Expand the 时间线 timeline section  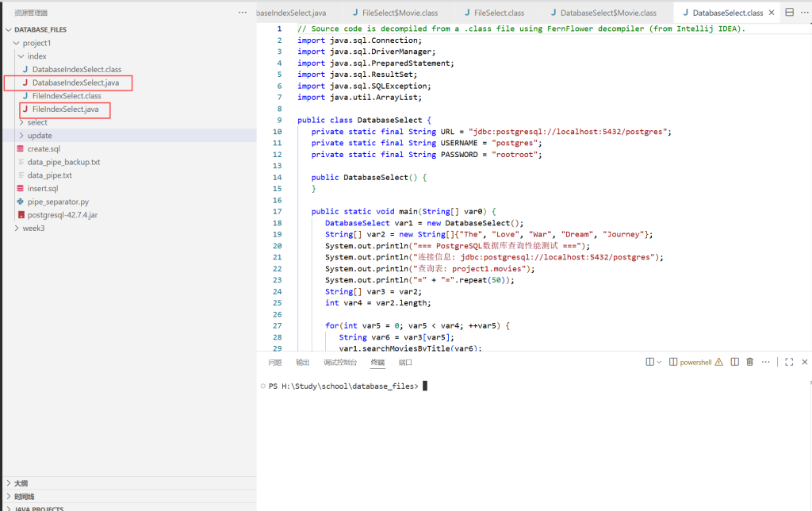pos(24,496)
